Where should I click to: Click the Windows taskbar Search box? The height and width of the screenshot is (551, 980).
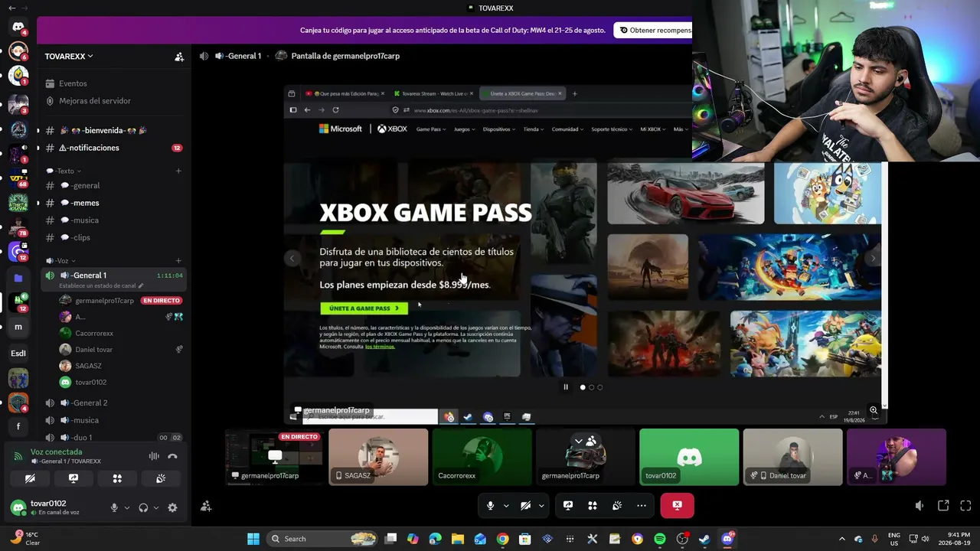[x=322, y=539]
